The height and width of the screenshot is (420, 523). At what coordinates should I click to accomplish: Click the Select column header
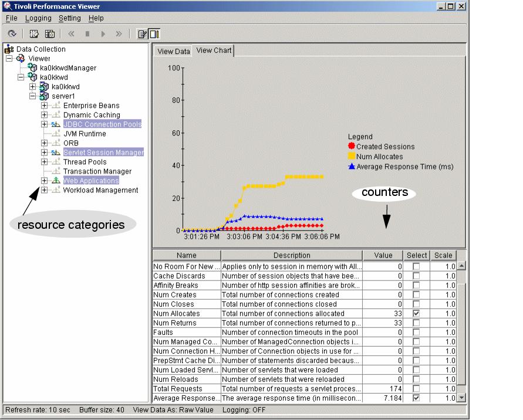click(x=417, y=255)
